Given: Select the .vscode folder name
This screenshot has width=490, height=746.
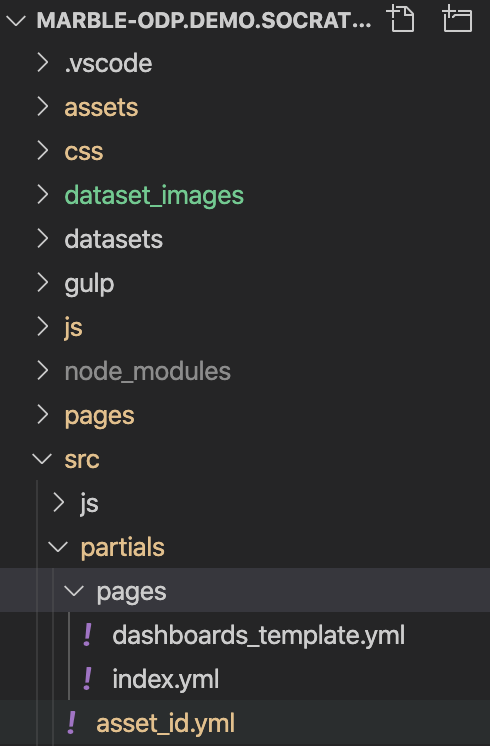Looking at the screenshot, I should tap(108, 64).
